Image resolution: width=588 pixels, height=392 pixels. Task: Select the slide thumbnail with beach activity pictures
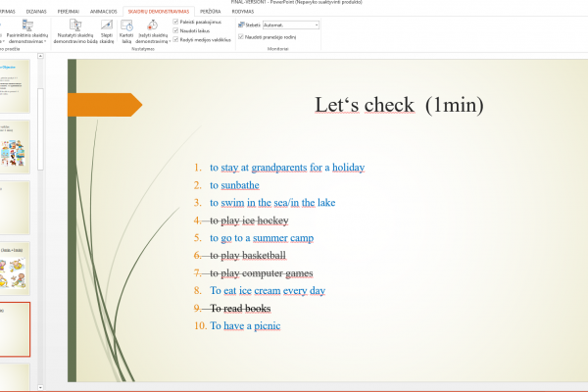point(15,147)
